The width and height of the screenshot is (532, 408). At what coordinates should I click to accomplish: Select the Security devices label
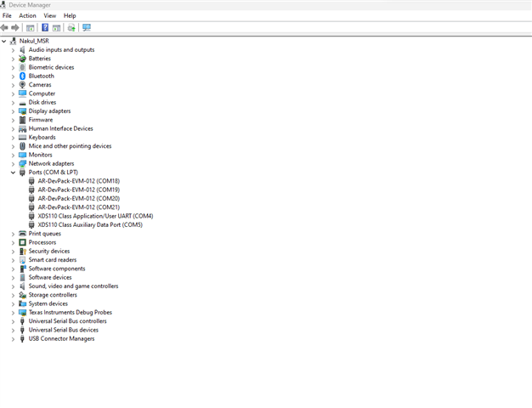pyautogui.click(x=49, y=252)
